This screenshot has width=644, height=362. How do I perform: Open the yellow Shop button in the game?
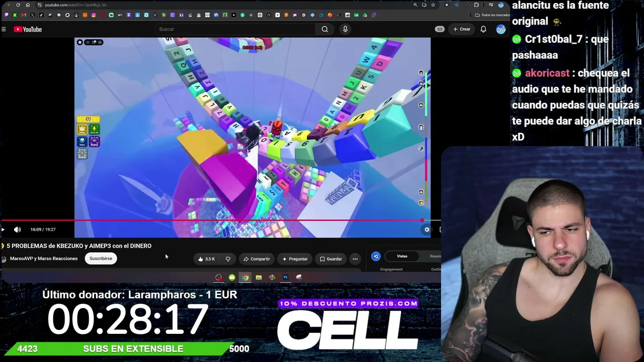point(82,130)
